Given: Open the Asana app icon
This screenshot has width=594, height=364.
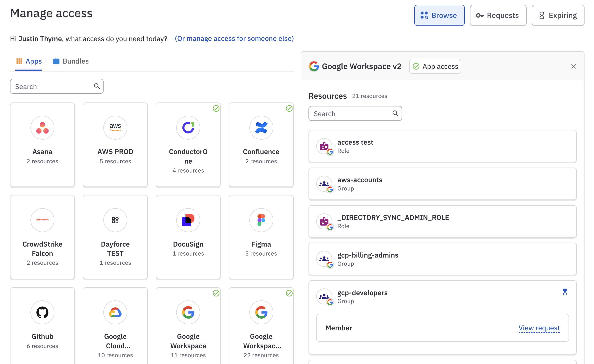Looking at the screenshot, I should [x=42, y=128].
